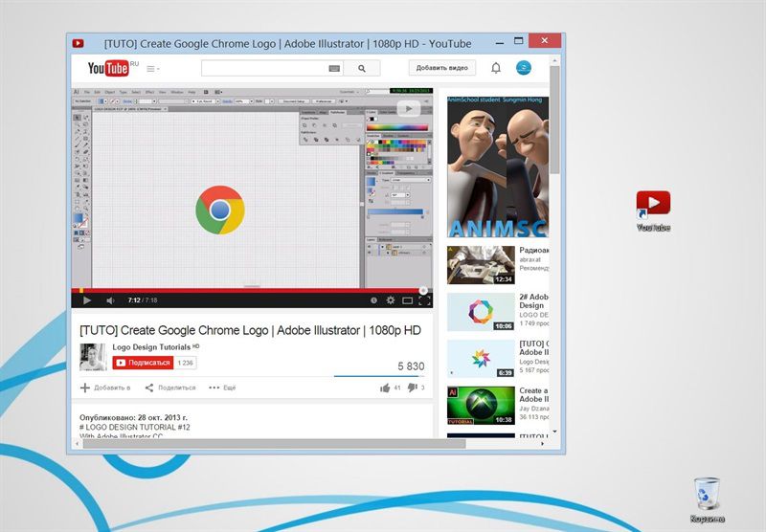This screenshot has height=532, width=766.
Task: Play the video with the play button
Action: [x=87, y=300]
